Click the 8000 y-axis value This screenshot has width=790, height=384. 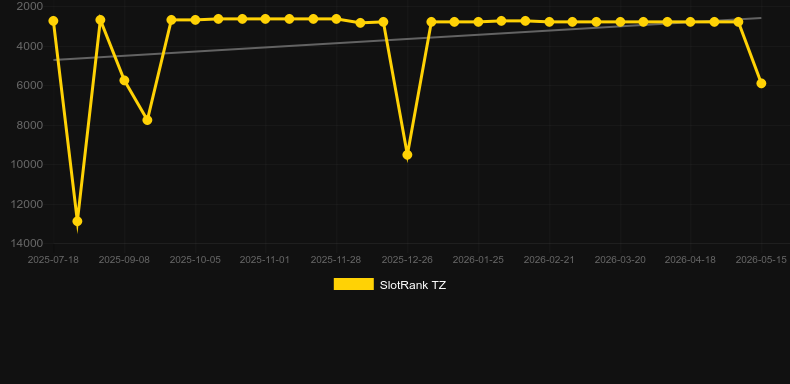pos(30,125)
